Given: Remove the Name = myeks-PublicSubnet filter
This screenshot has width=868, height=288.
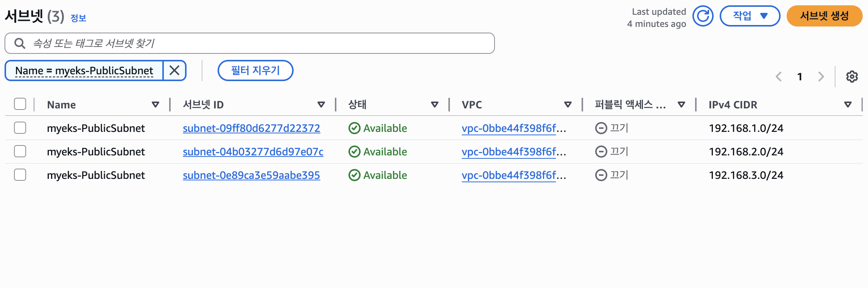Looking at the screenshot, I should tap(174, 70).
